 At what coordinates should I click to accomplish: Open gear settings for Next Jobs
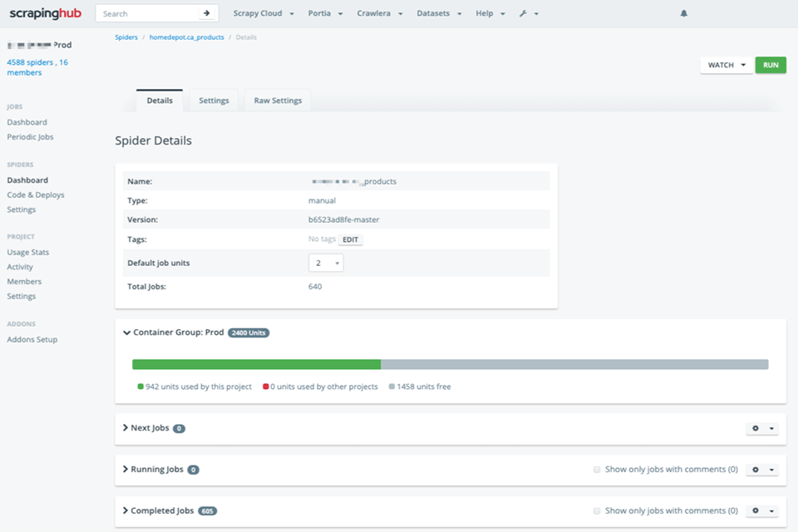(x=756, y=428)
